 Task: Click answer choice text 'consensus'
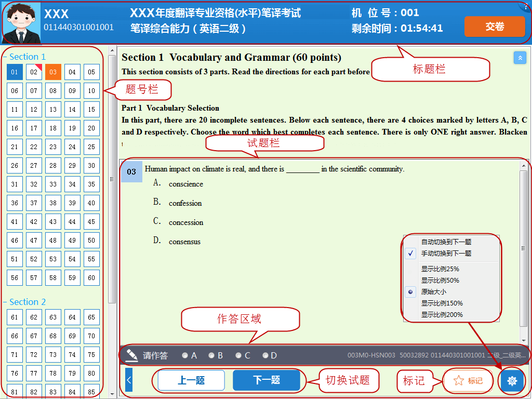[184, 242]
